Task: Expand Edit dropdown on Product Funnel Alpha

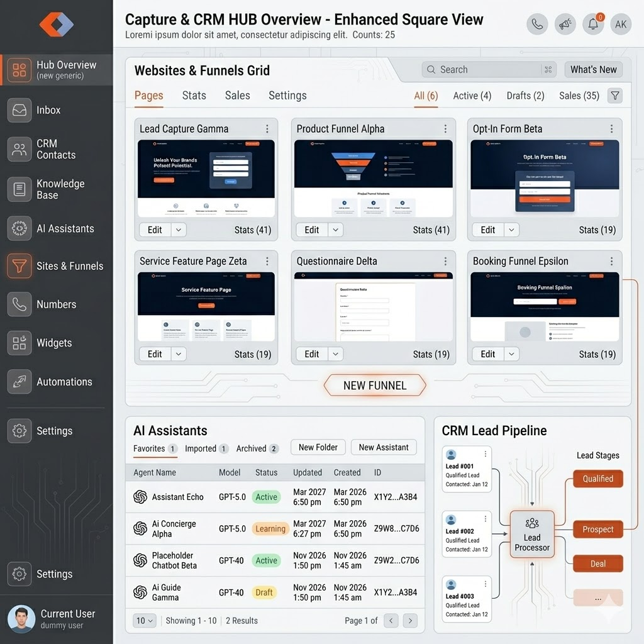Action: pyautogui.click(x=336, y=230)
